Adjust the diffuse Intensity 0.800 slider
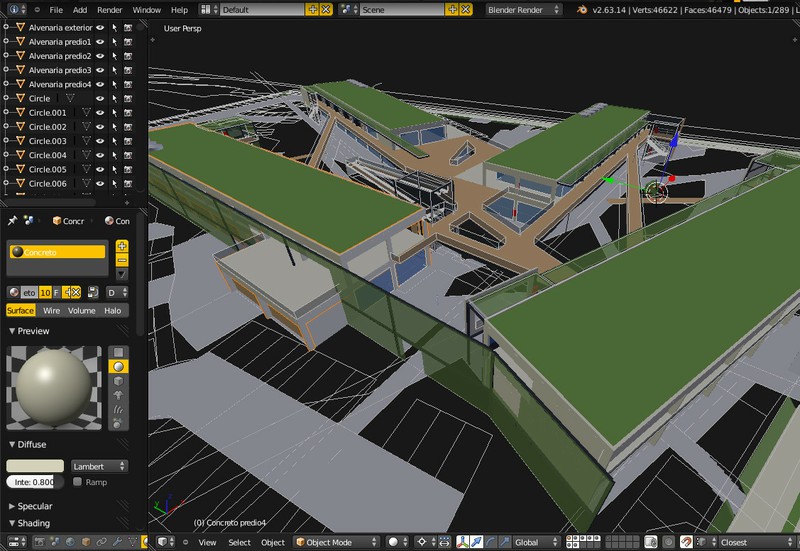 [x=34, y=482]
